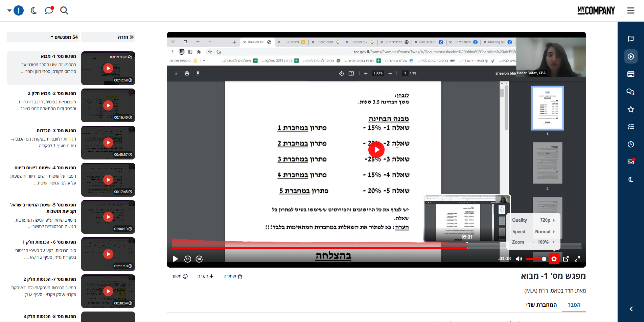Expand the Quality 720p submenu
Image resolution: width=644 pixels, height=322 pixels.
(x=547, y=220)
